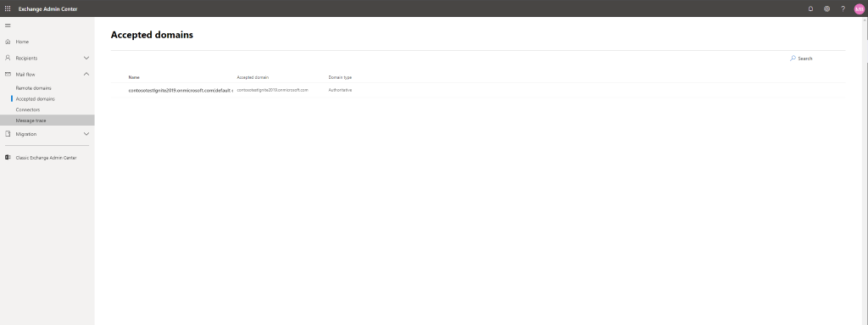
Task: Click the Authoritative domain type cell
Action: pyautogui.click(x=340, y=90)
